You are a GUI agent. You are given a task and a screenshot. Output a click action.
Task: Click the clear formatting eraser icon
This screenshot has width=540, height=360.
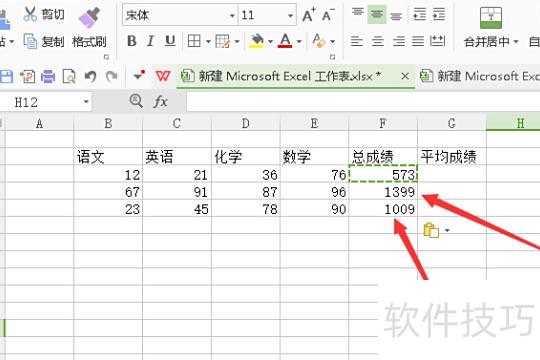click(319, 41)
